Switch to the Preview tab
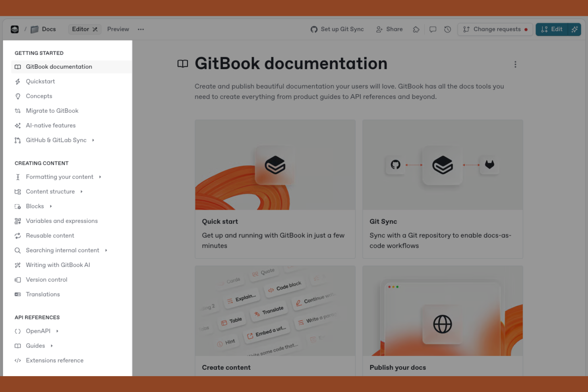This screenshot has width=588, height=392. [118, 29]
